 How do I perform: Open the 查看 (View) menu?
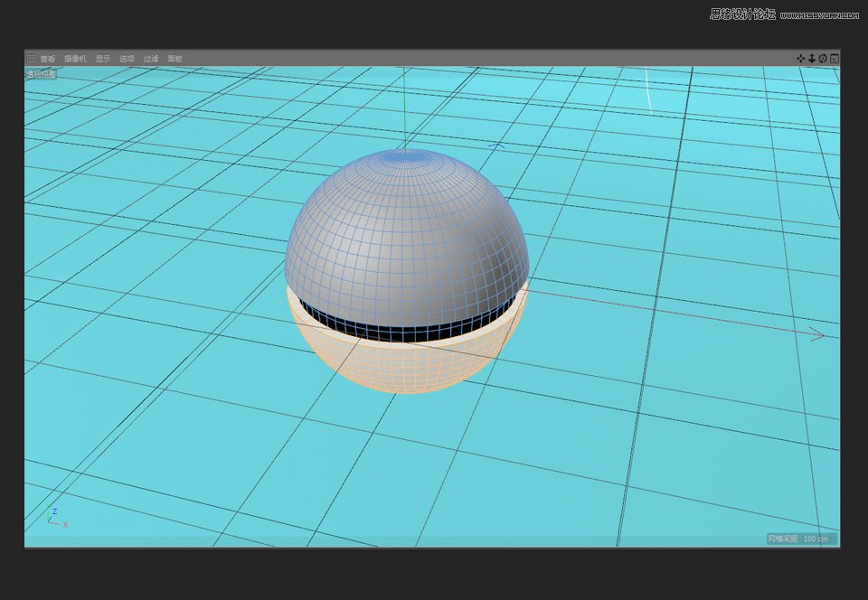[47, 59]
